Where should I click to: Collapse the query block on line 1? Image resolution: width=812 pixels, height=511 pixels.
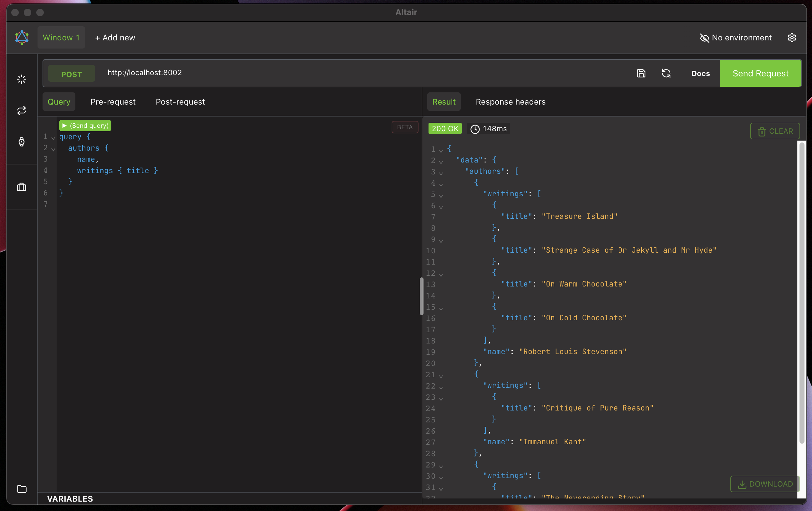(53, 138)
